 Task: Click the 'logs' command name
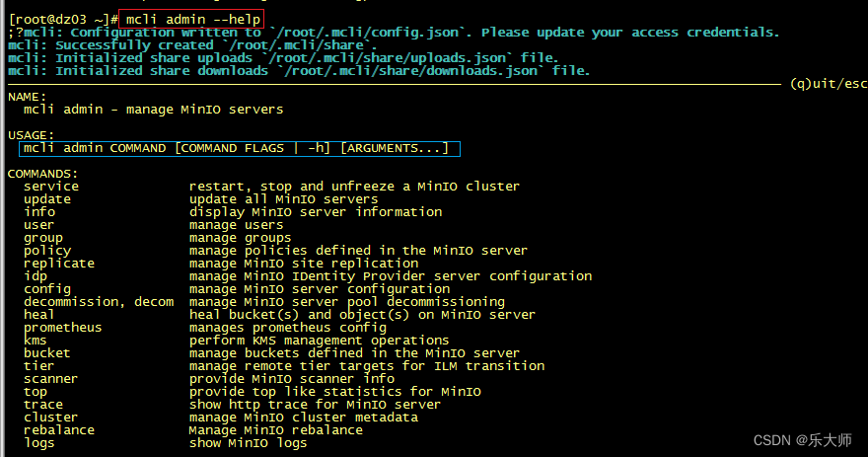point(38,443)
